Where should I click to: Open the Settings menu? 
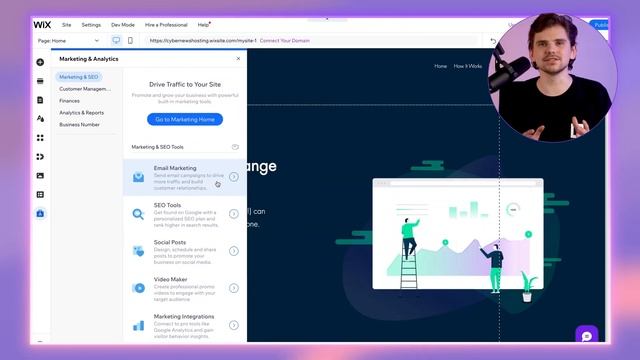click(91, 25)
